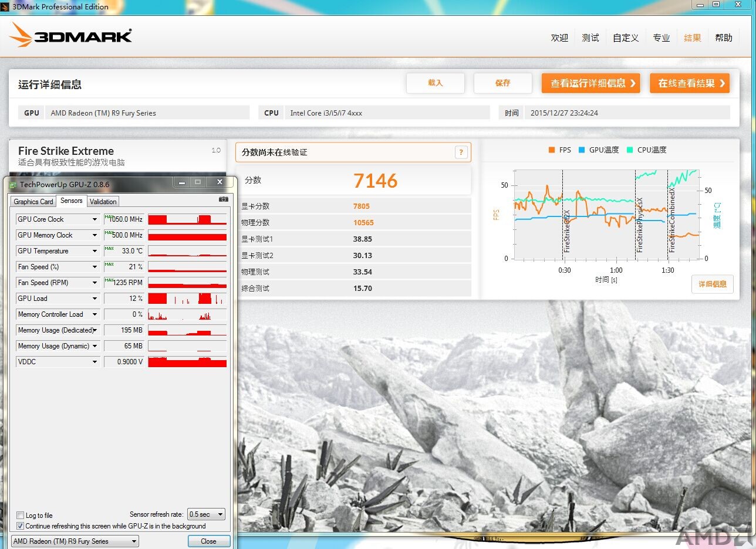Click the GPU Load red history graph
Viewport: 756px width, 549px height.
tap(187, 299)
